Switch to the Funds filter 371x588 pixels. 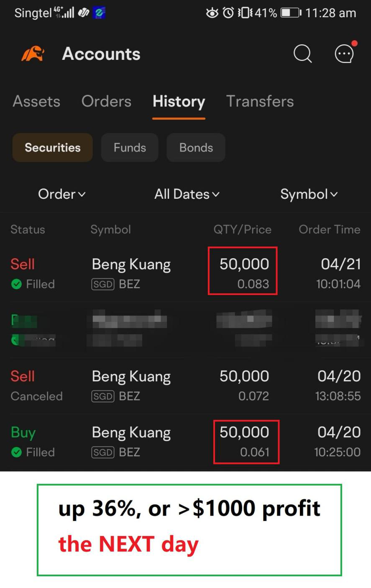point(130,147)
